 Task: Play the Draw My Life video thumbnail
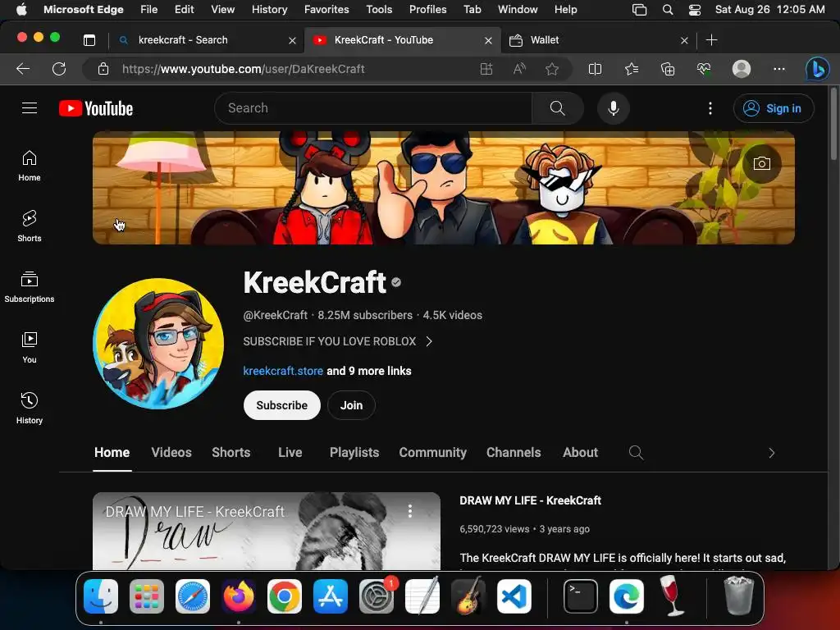[x=267, y=531]
